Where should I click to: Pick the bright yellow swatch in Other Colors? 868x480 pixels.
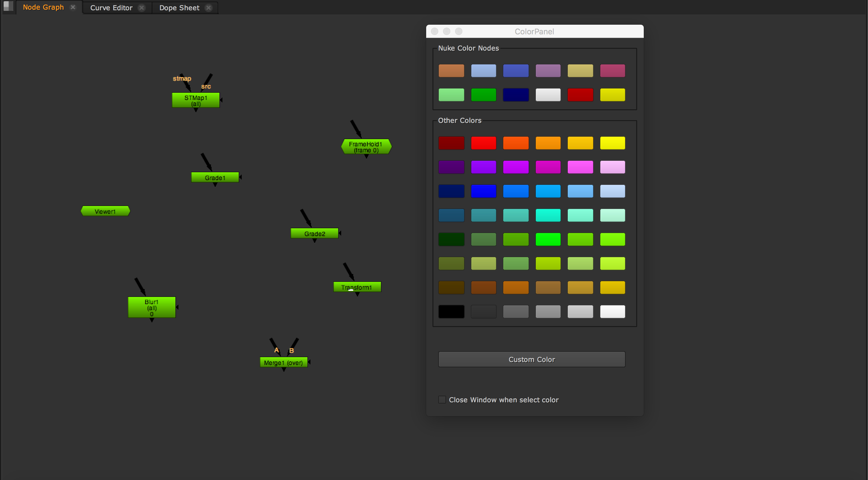612,143
